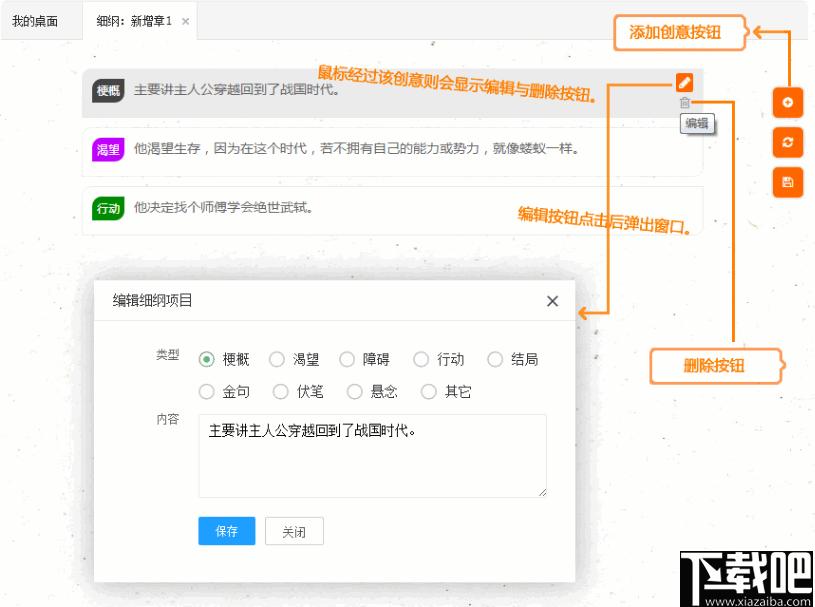Click the orange save disk icon
Image resolution: width=815 pixels, height=607 pixels.
pyautogui.click(x=788, y=182)
